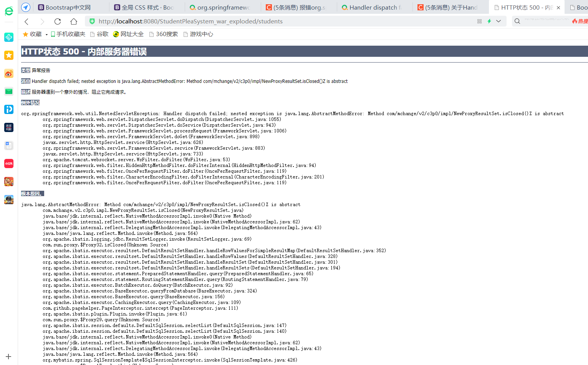The height and width of the screenshot is (365, 588).
Task: Open 谷歌 from the bookmarks bar
Action: pyautogui.click(x=102, y=34)
